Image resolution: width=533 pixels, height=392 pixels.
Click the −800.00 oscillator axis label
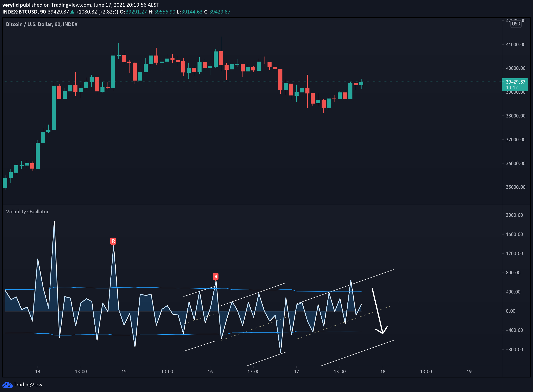(514, 350)
